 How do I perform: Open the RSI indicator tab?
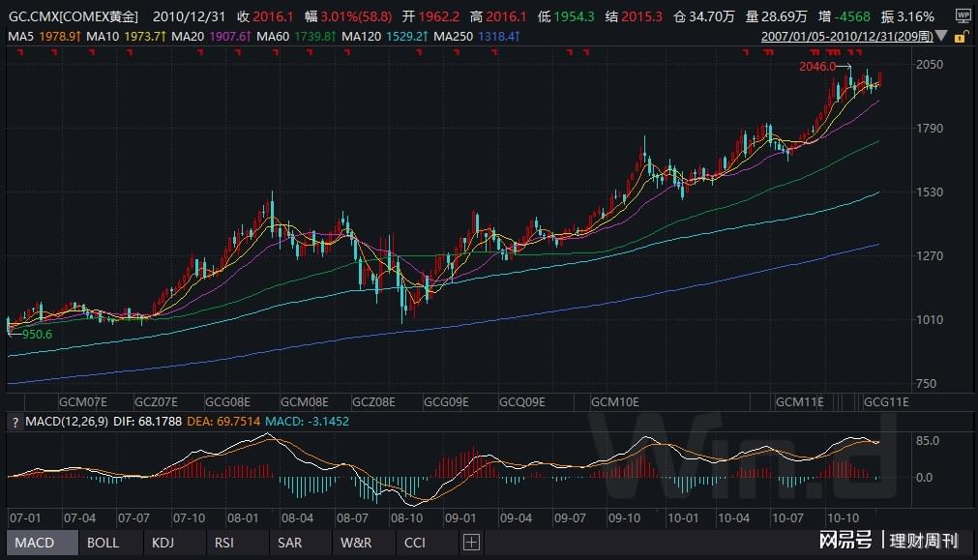[x=224, y=543]
